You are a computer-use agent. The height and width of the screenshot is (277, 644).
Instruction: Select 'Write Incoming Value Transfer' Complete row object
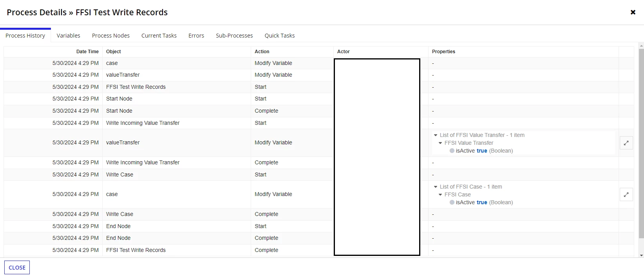(143, 162)
